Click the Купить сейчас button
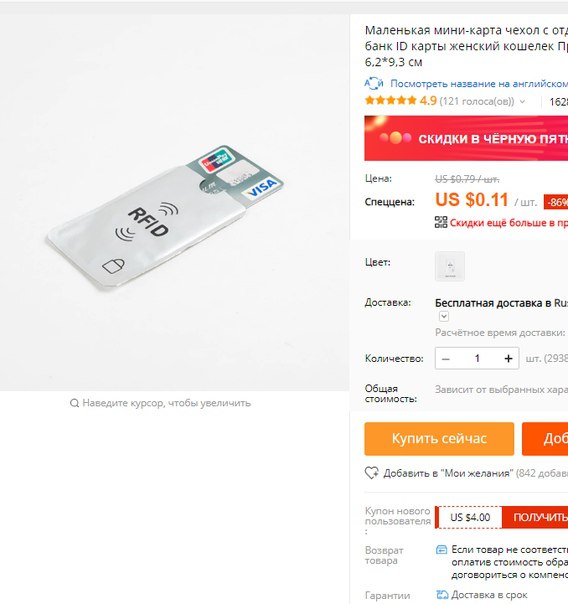Screen dimensions: 568x604 click(439, 439)
